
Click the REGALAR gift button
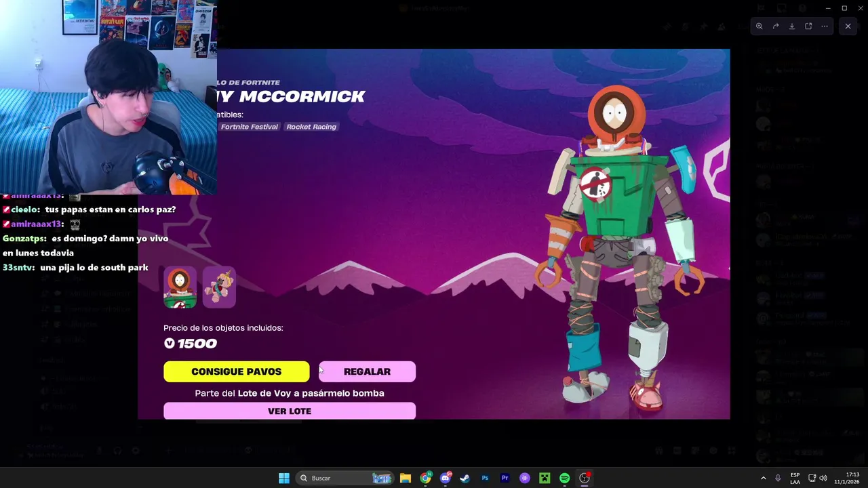click(367, 371)
